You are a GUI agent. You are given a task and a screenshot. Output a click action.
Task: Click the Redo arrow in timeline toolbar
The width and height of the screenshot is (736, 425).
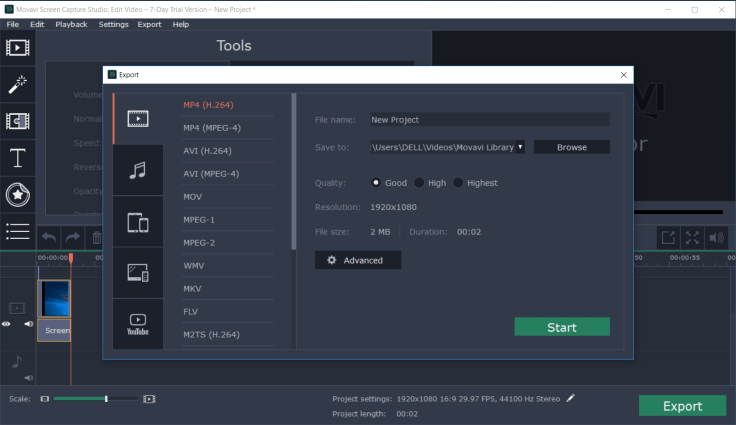point(73,238)
